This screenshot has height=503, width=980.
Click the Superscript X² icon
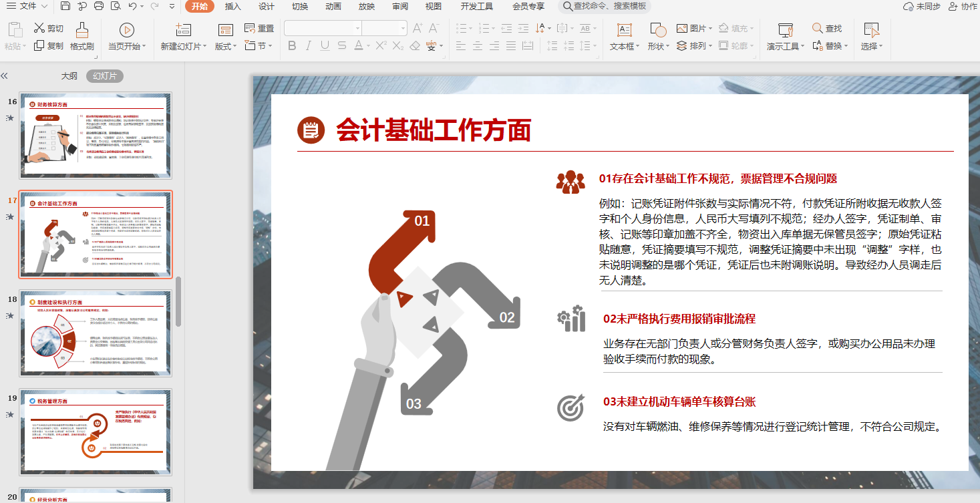pyautogui.click(x=381, y=46)
